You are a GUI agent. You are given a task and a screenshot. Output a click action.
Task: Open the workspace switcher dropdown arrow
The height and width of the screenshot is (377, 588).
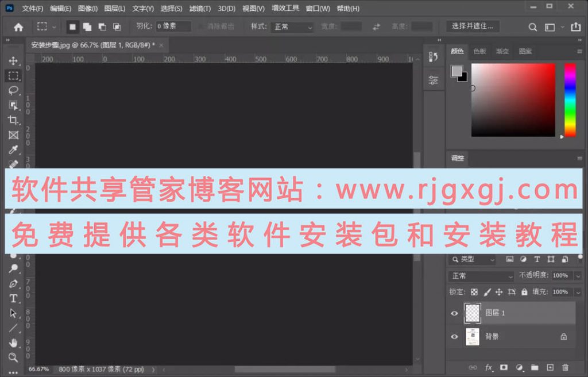pyautogui.click(x=562, y=27)
